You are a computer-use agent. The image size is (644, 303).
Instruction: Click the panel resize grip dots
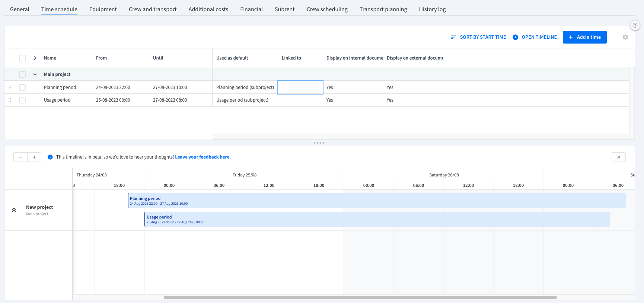click(x=320, y=143)
